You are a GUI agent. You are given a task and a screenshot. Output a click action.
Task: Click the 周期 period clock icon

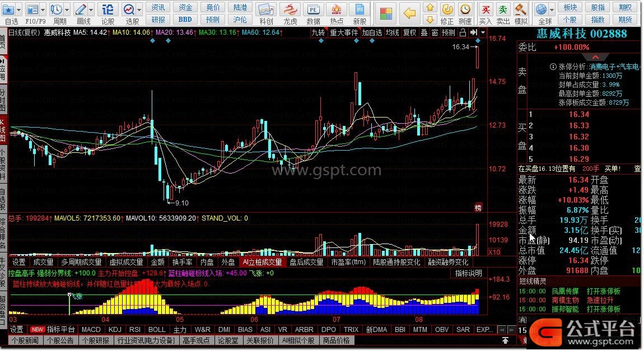(x=56, y=9)
